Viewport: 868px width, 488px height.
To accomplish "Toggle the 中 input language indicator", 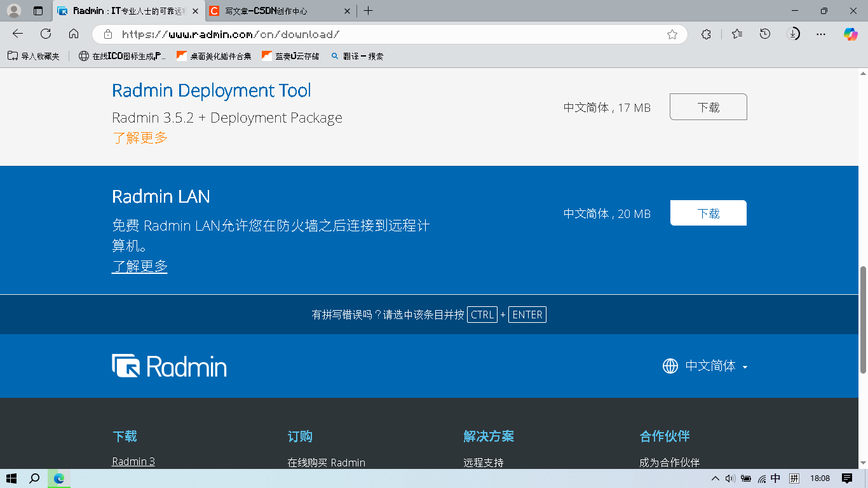I will [x=775, y=478].
